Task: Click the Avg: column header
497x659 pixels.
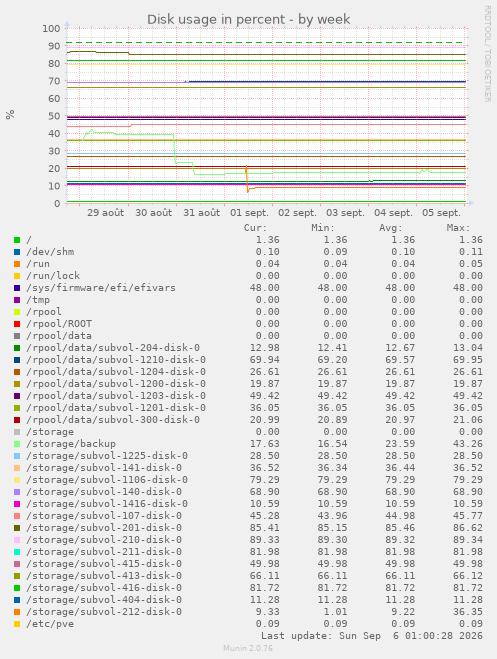Action: [x=391, y=228]
